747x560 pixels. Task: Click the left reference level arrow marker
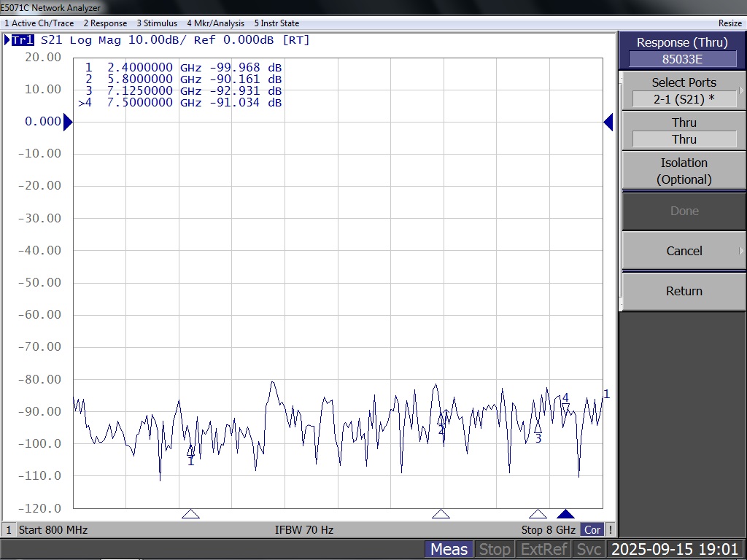[x=68, y=122]
